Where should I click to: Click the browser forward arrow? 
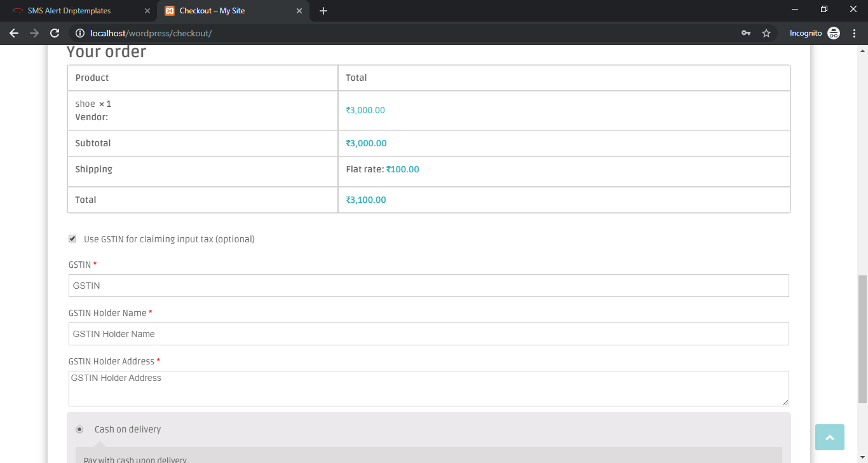pyautogui.click(x=34, y=33)
